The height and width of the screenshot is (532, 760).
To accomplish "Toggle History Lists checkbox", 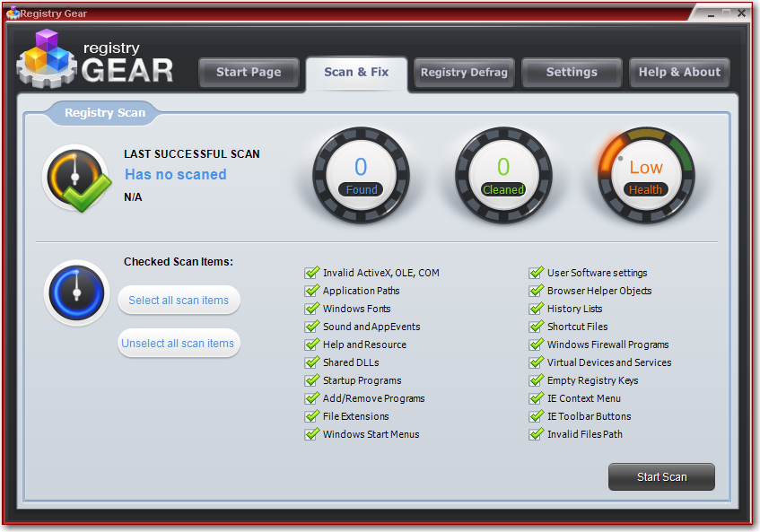I will coord(537,309).
